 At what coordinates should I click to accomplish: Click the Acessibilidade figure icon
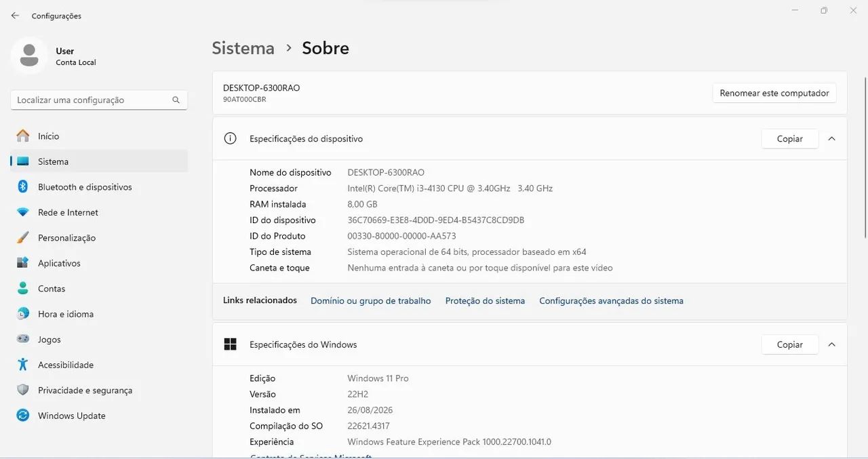pyautogui.click(x=23, y=365)
